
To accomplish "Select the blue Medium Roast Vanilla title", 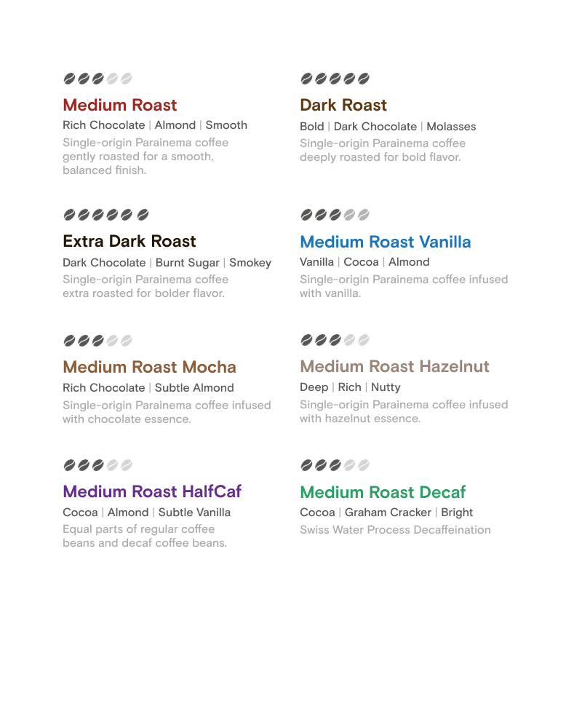I will coord(386,242).
